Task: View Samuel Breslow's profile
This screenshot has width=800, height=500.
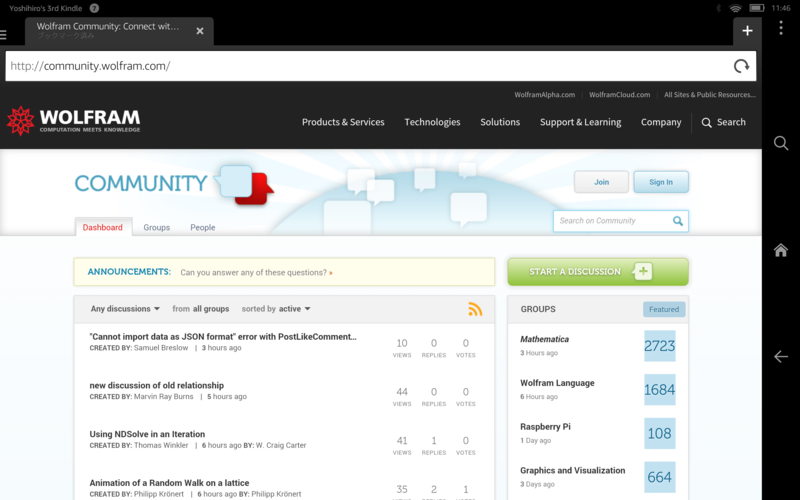Action: click(x=161, y=348)
